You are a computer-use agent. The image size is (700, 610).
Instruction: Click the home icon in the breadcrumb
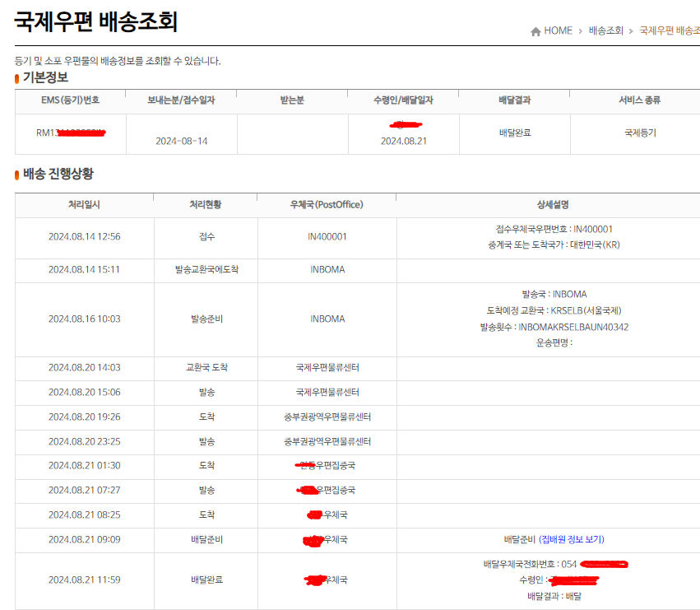536,31
